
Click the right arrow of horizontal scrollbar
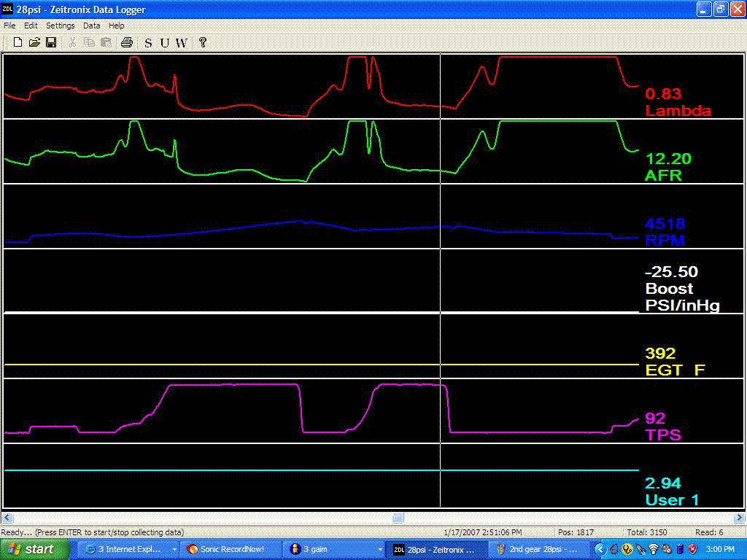[740, 517]
